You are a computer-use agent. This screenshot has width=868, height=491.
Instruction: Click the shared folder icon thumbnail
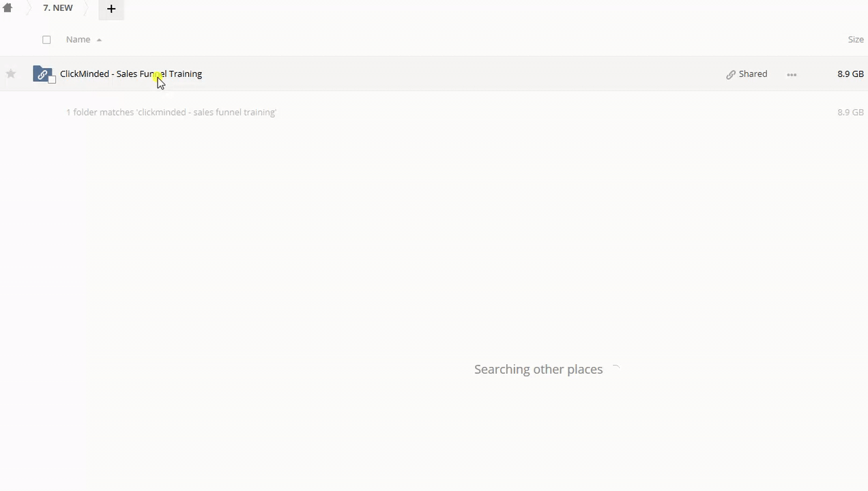point(42,74)
